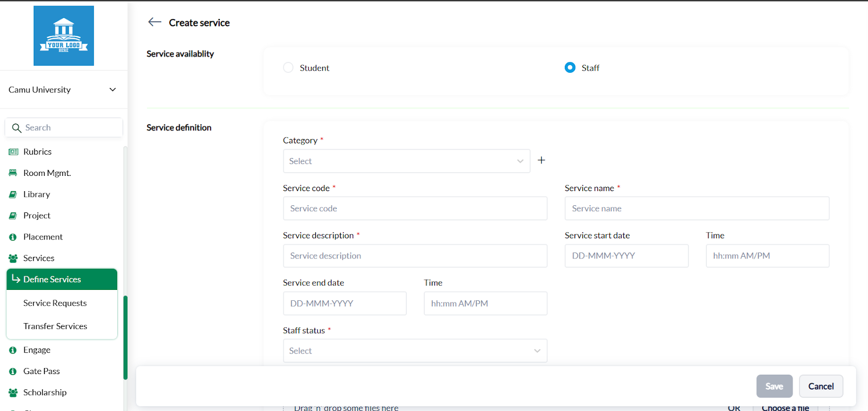868x411 pixels.
Task: Select Define Services submenu item
Action: (62, 279)
